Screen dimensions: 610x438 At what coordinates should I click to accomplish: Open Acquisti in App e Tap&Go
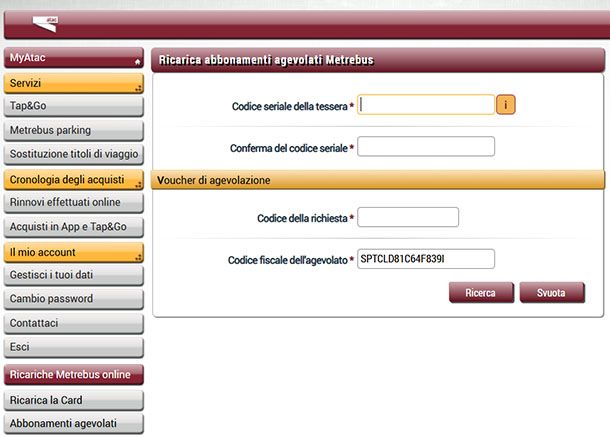[74, 227]
